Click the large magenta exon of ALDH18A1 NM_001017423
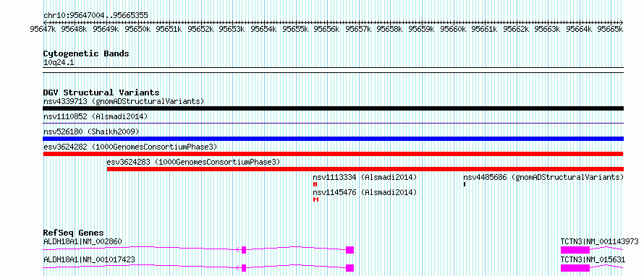644x276 pixels. (350, 268)
